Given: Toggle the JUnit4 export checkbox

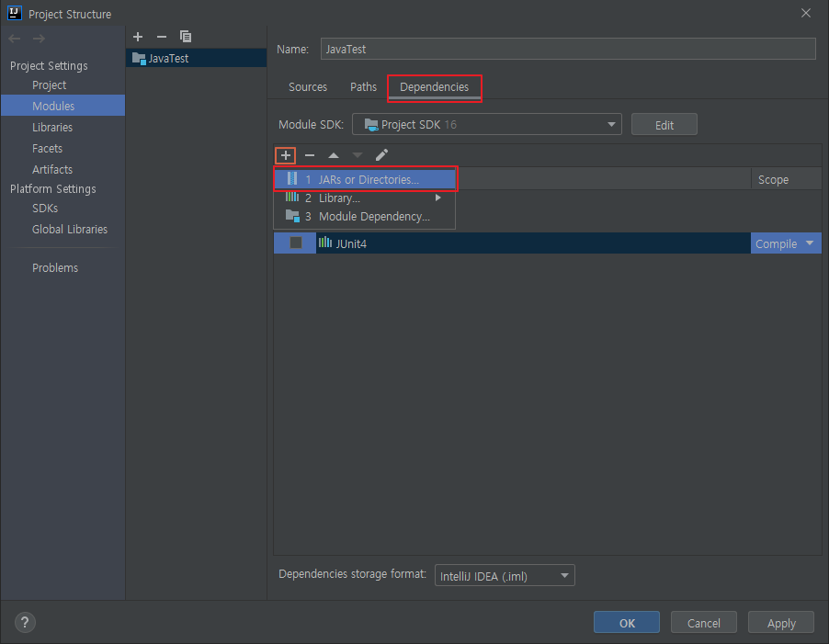Looking at the screenshot, I should 296,243.
